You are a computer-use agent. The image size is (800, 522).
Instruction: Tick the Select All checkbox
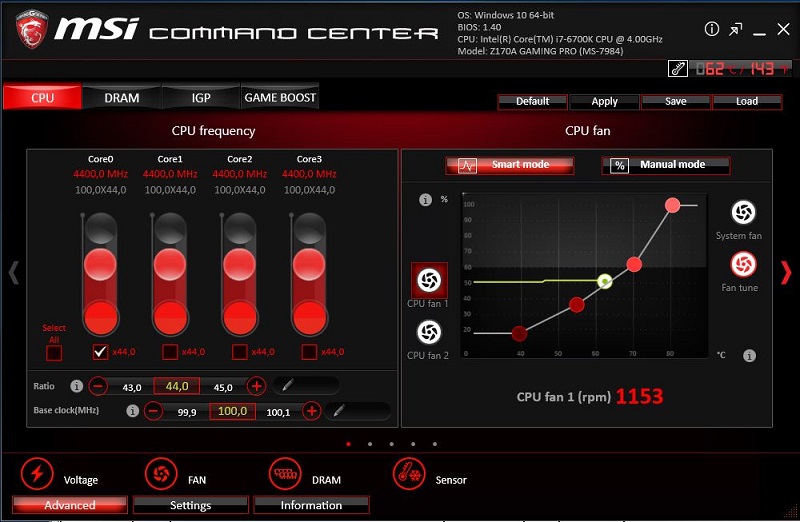coord(54,353)
